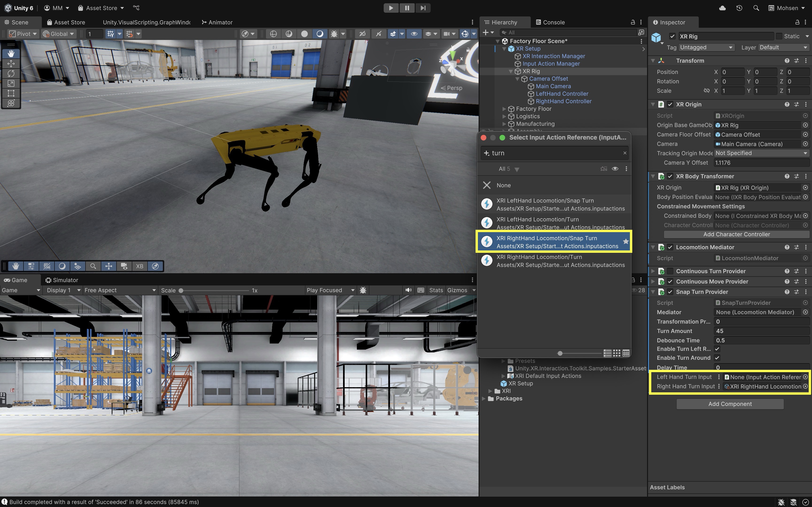Toggle XR Rig active checkbox

click(672, 36)
